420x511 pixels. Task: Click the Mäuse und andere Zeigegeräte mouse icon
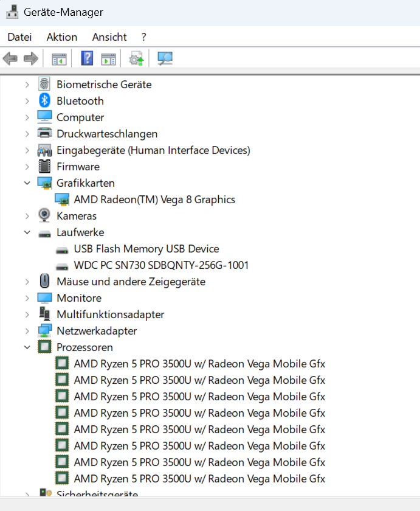tap(44, 281)
